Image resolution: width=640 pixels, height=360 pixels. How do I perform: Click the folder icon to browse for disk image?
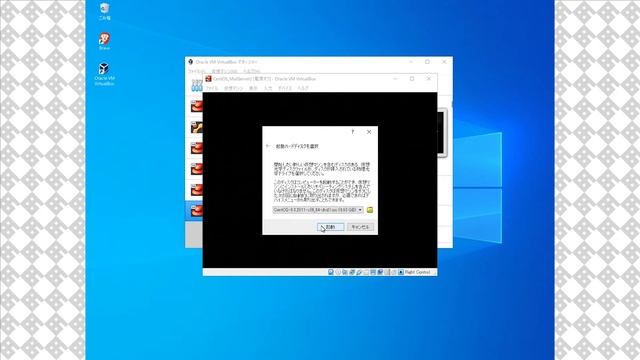(x=370, y=210)
